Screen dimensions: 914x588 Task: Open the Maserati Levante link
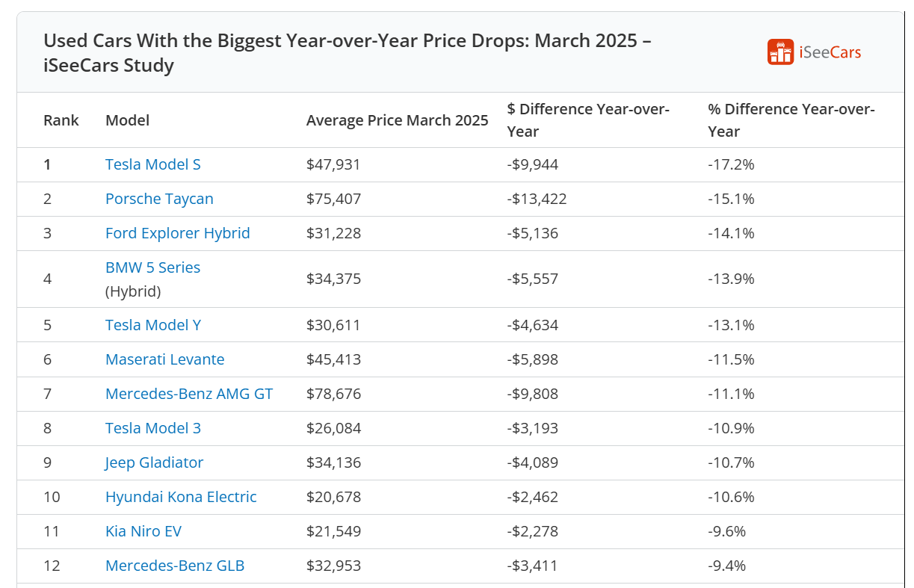click(165, 359)
